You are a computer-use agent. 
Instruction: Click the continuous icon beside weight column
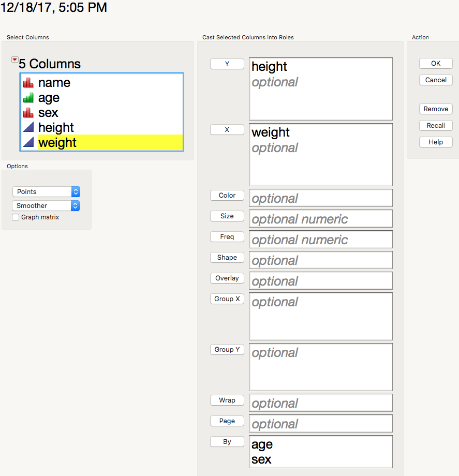coord(28,143)
